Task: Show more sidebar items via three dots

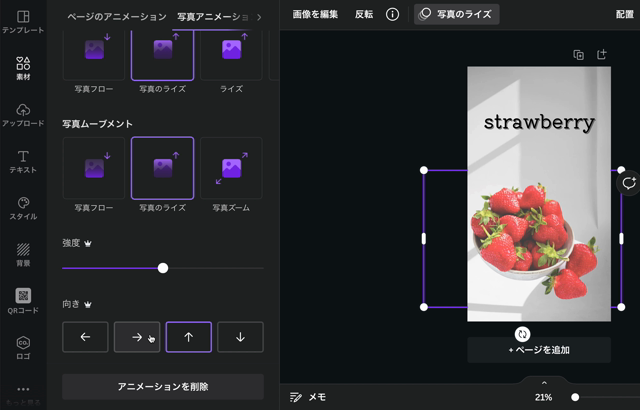Action: tap(23, 390)
